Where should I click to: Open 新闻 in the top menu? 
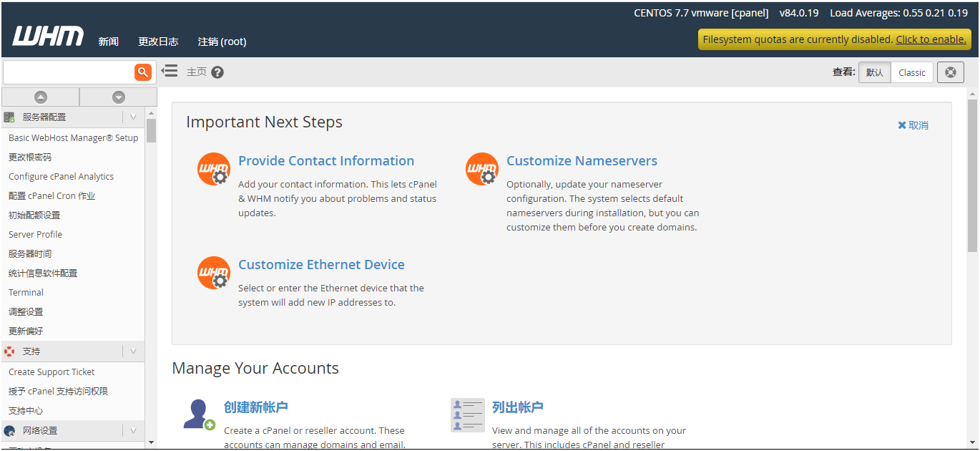pyautogui.click(x=109, y=42)
